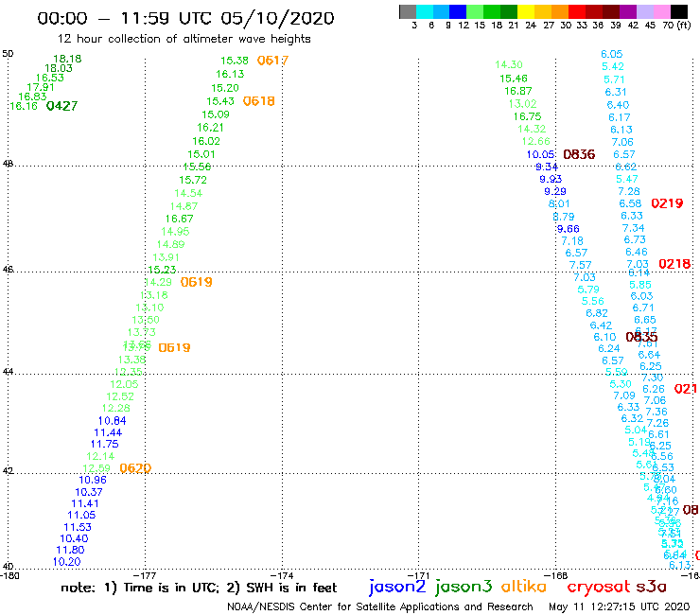The image size is (700, 615).
Task: Select the wave height value 15.38
Action: pyautogui.click(x=235, y=61)
